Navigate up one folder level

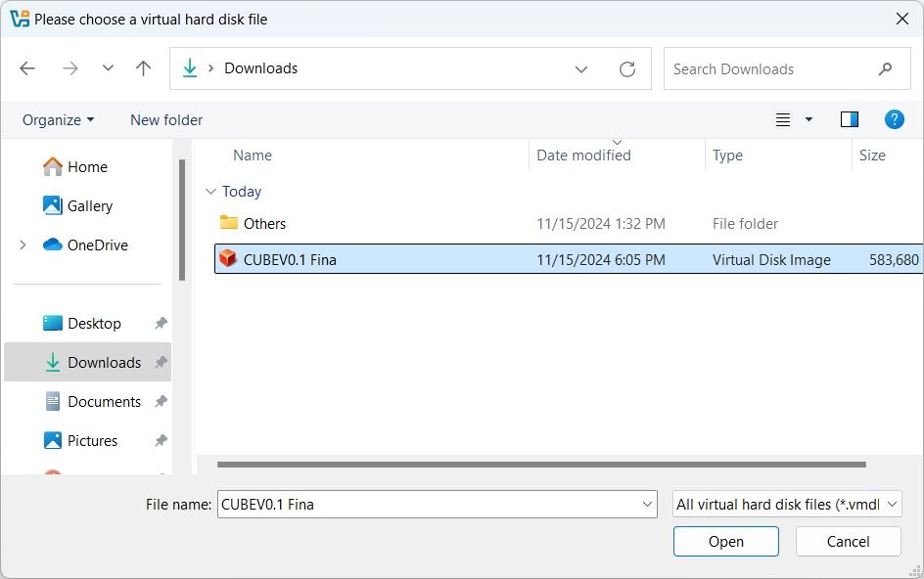144,68
